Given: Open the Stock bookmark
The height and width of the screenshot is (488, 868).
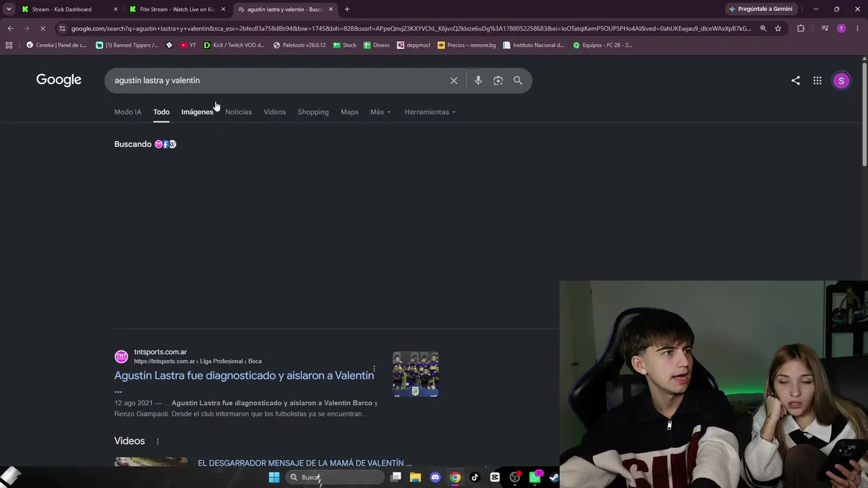Looking at the screenshot, I should click(344, 45).
